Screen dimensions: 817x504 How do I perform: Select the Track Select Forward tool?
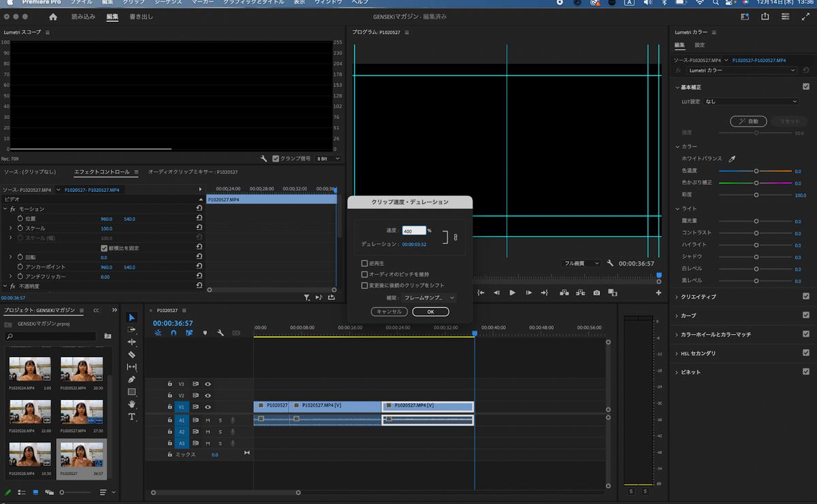pos(131,330)
